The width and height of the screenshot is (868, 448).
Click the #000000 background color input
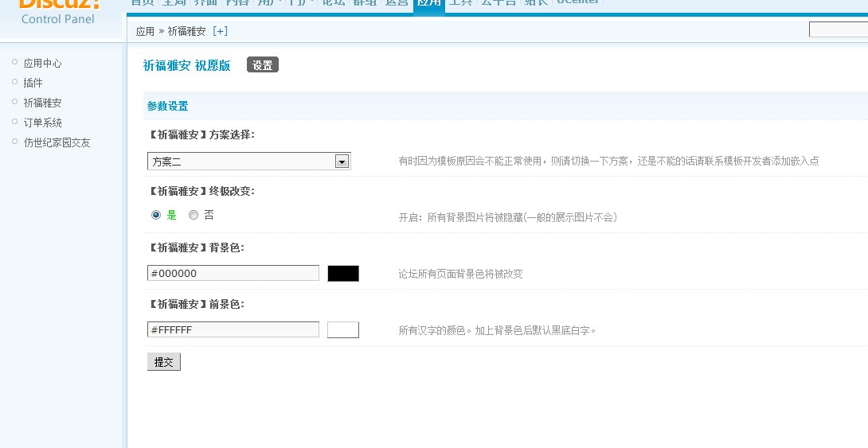pyautogui.click(x=233, y=273)
